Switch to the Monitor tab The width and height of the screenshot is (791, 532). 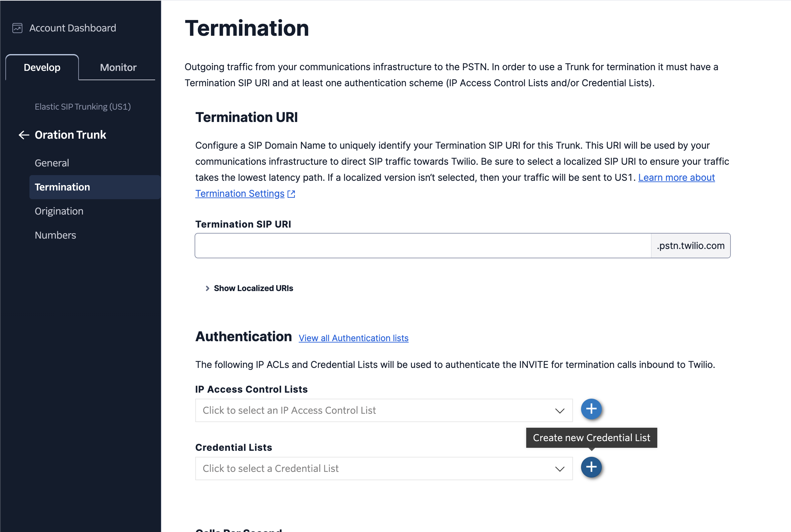(118, 67)
